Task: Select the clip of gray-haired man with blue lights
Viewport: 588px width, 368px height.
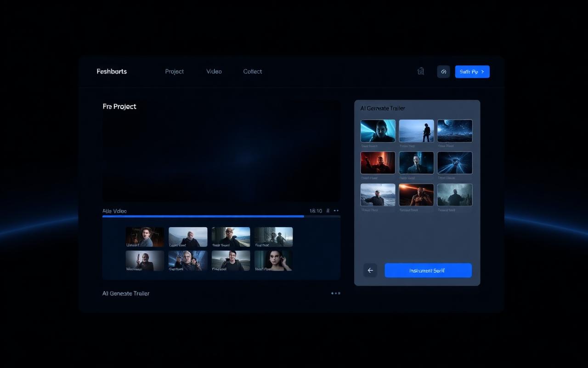Action: click(x=188, y=260)
